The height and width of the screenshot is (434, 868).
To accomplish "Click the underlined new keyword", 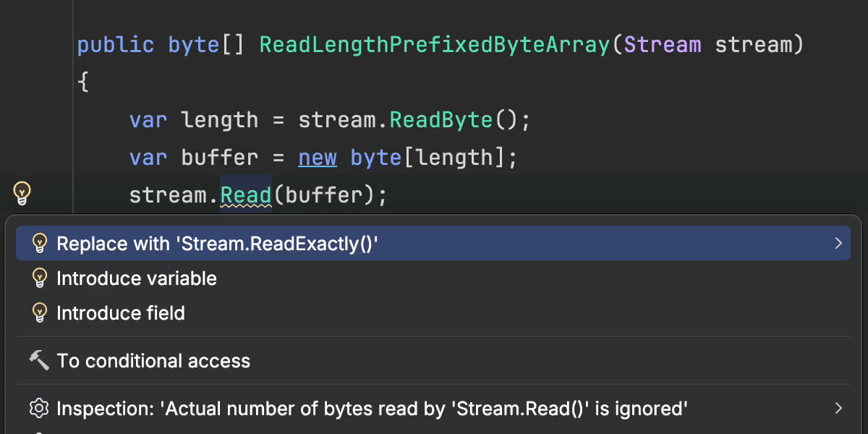I will 318,158.
